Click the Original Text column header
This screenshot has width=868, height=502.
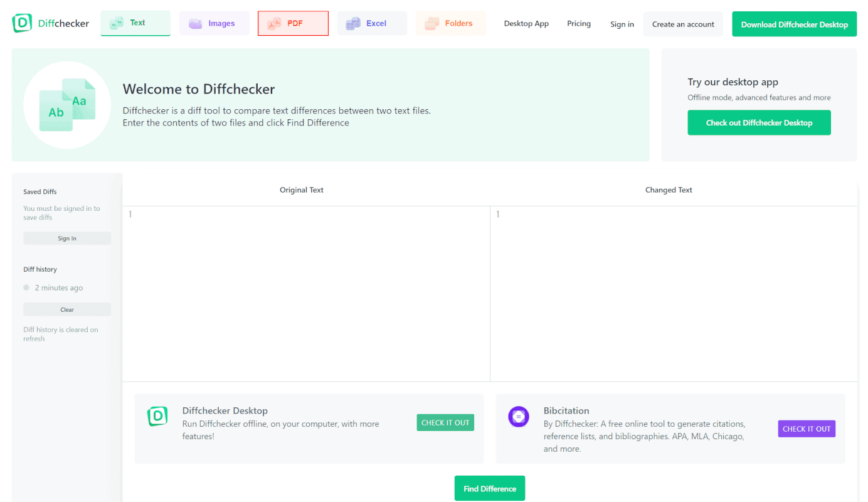(302, 190)
